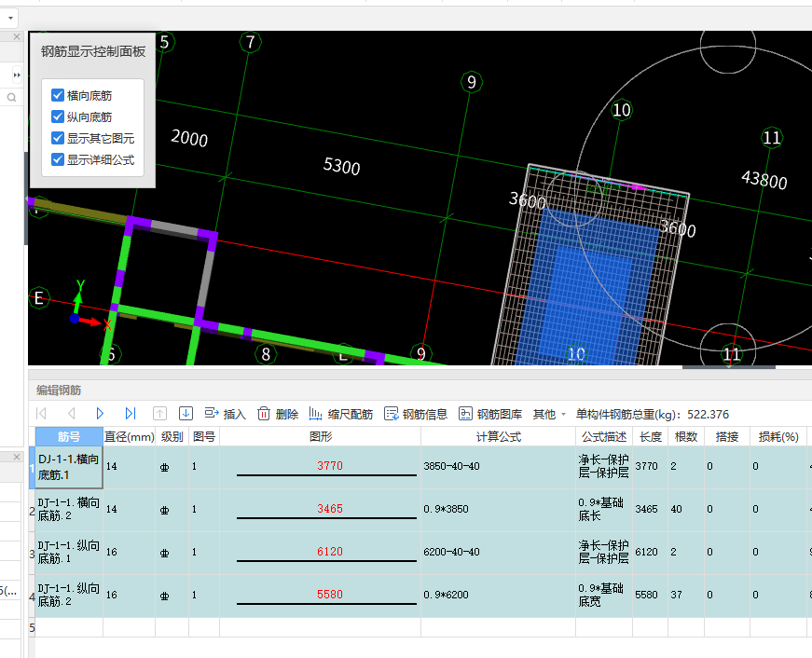Click the 损耗(%) column header
The image size is (812, 658).
coord(778,436)
